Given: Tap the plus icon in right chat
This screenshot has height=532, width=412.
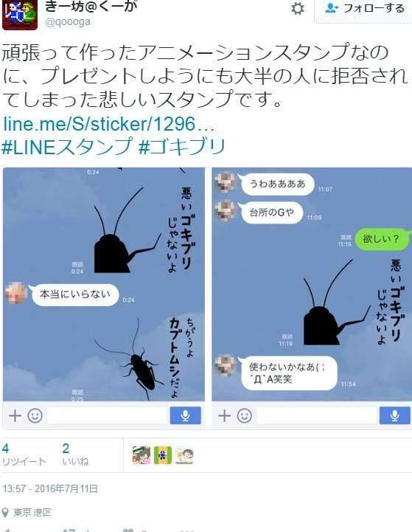Looking at the screenshot, I should click(224, 415).
